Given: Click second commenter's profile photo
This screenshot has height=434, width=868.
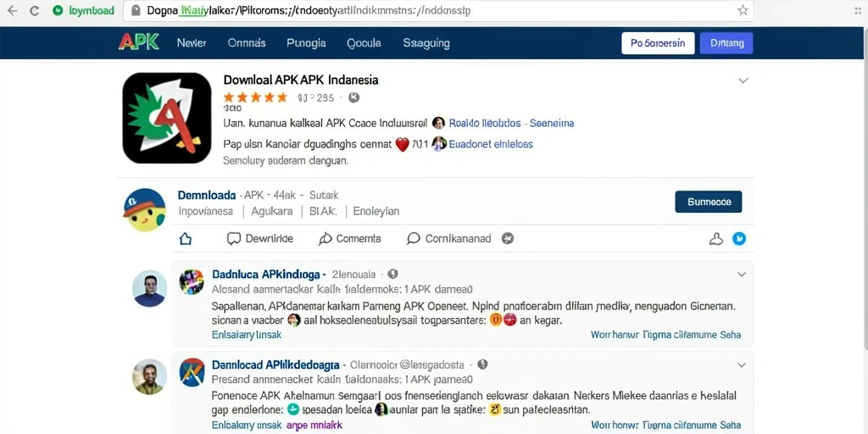Looking at the screenshot, I should pyautogui.click(x=149, y=376).
